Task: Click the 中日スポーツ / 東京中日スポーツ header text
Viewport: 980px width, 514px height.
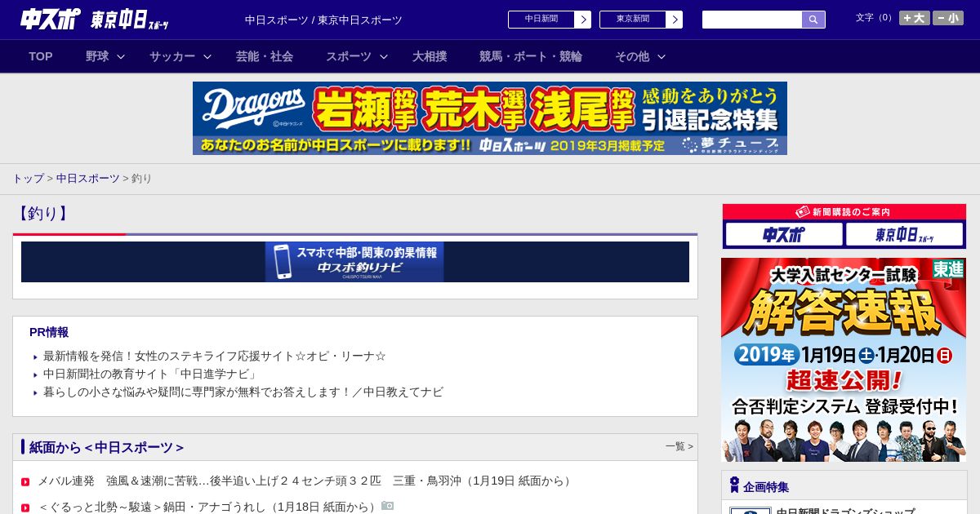Action: 323,20
